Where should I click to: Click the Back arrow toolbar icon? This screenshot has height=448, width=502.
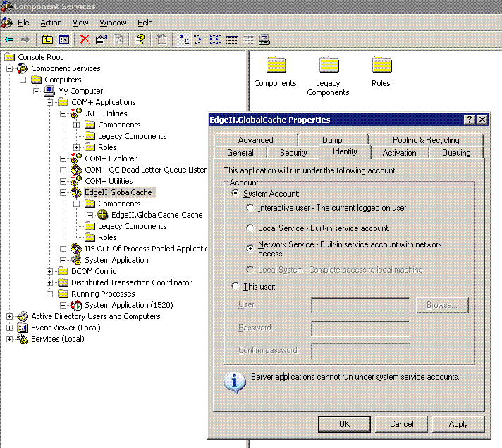[x=9, y=39]
